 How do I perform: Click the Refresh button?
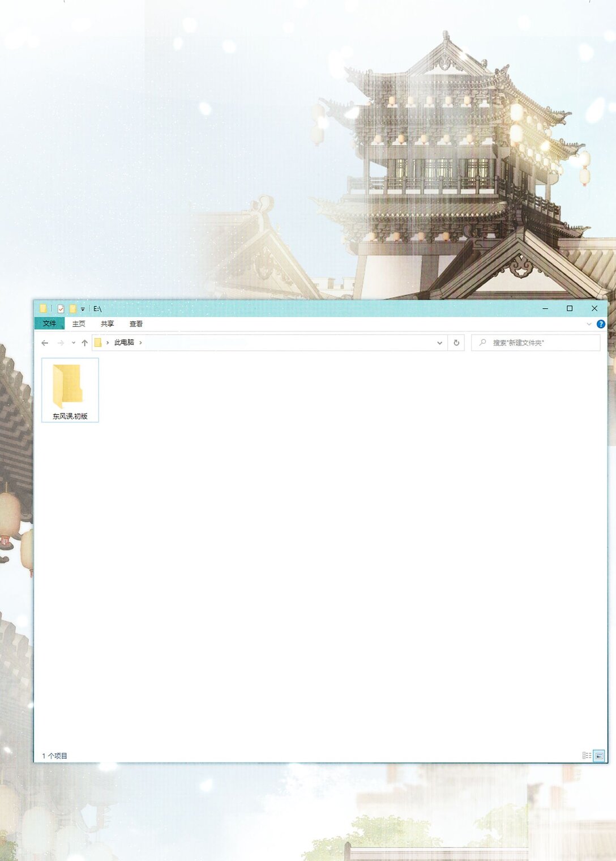coord(456,343)
